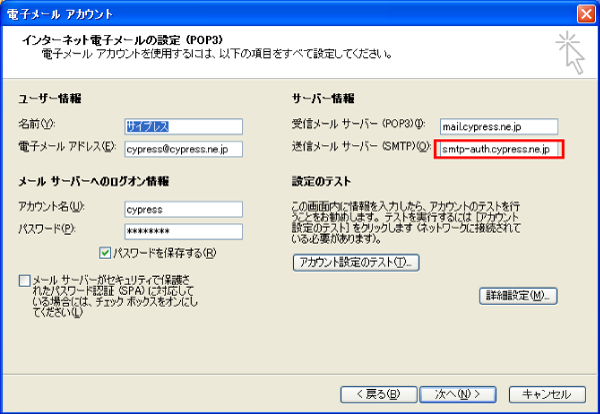Proceed with the 次へ button

[x=458, y=394]
